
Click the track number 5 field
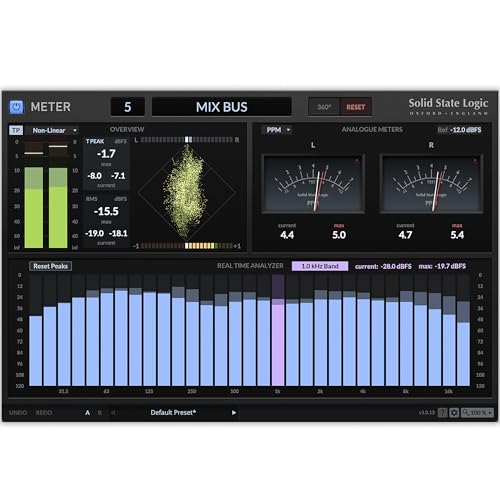point(128,107)
